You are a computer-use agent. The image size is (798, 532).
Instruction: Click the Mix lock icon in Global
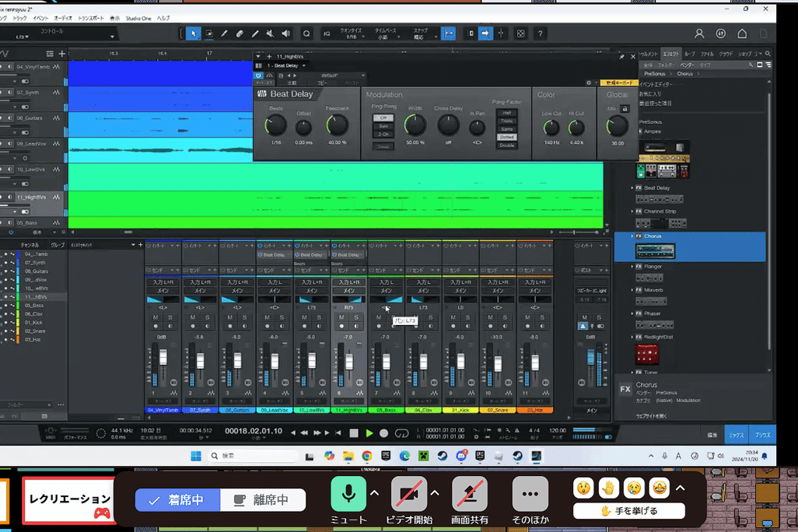pyautogui.click(x=625, y=108)
